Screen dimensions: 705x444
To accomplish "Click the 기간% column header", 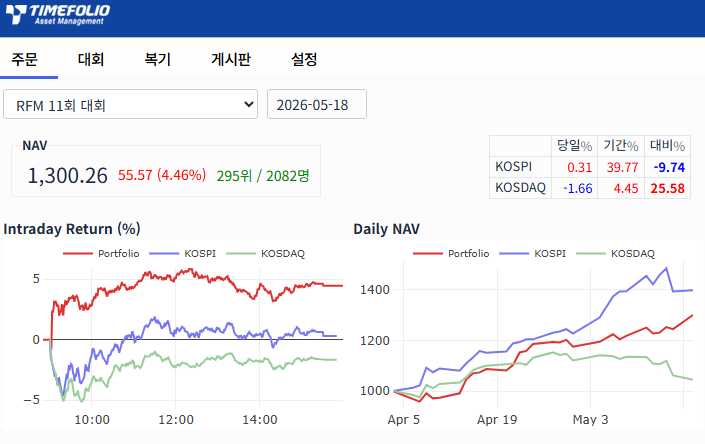I will click(620, 146).
